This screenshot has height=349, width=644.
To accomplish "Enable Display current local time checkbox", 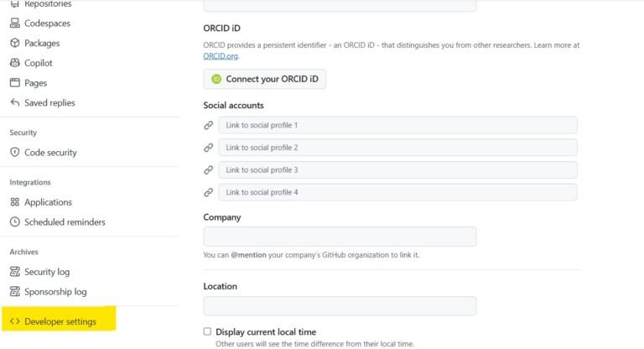I will [x=207, y=331].
